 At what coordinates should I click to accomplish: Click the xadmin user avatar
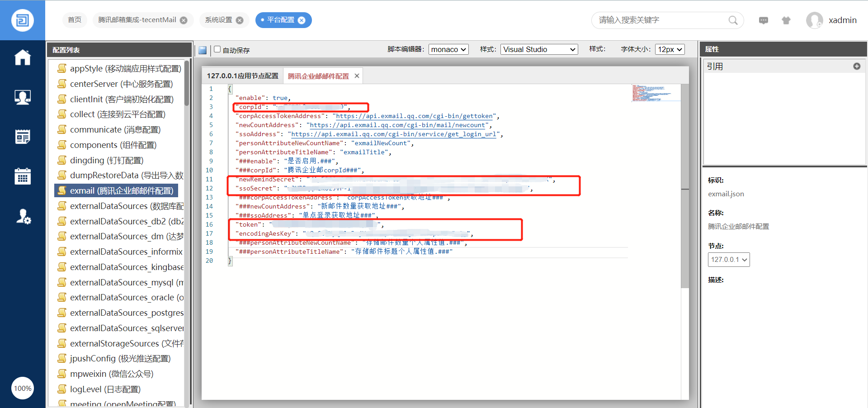(815, 20)
